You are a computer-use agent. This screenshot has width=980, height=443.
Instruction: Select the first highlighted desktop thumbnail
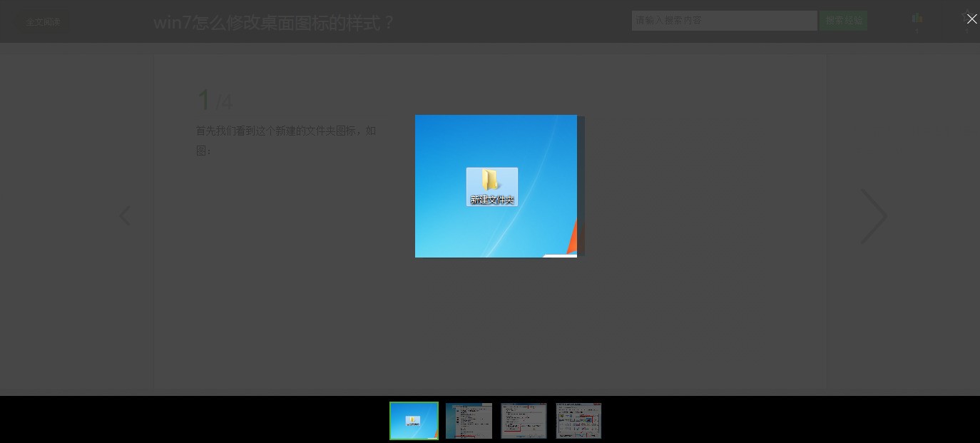(414, 421)
